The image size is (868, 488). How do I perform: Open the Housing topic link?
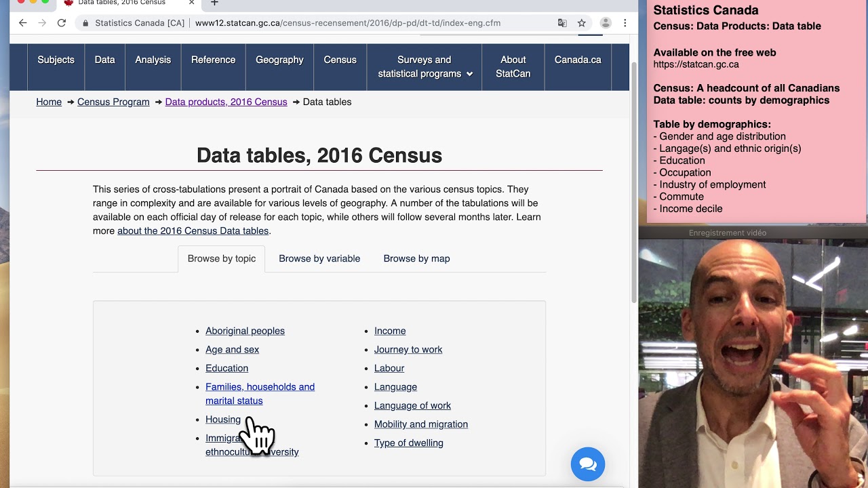(x=223, y=420)
